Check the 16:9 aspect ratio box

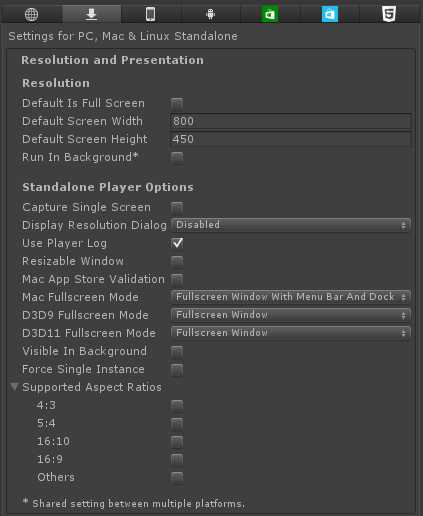point(177,459)
